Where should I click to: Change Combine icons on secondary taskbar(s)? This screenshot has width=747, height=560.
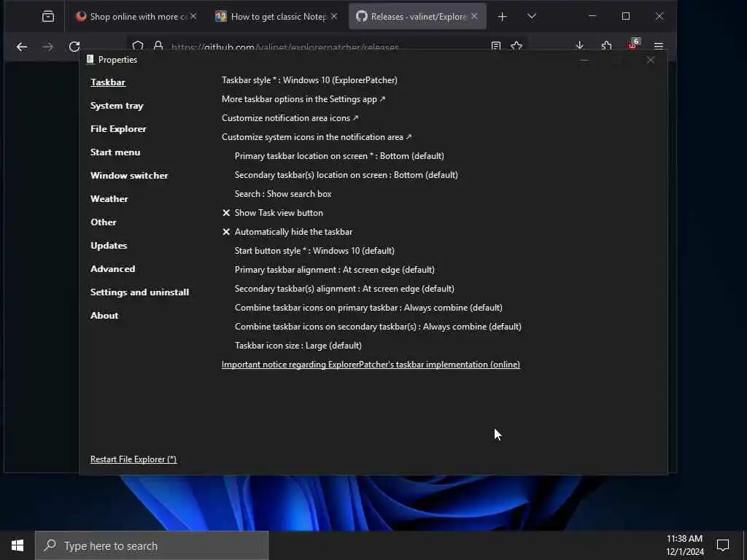tap(378, 327)
